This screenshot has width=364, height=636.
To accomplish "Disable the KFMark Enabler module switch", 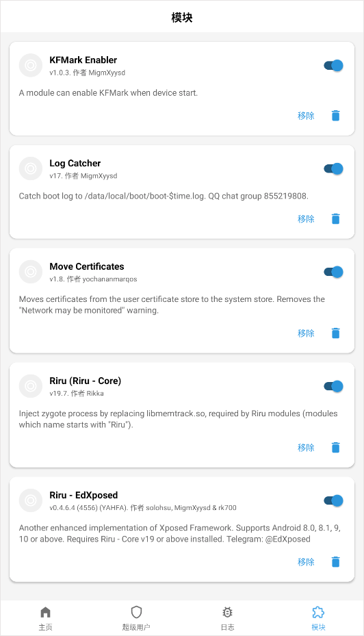I will click(334, 65).
